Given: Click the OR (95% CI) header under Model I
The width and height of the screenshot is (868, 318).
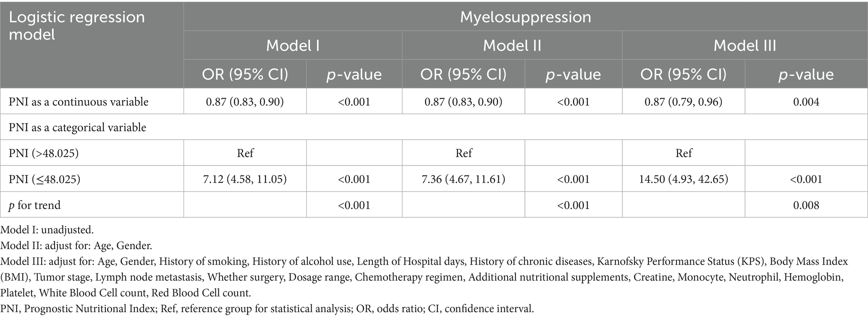Looking at the screenshot, I should (245, 74).
